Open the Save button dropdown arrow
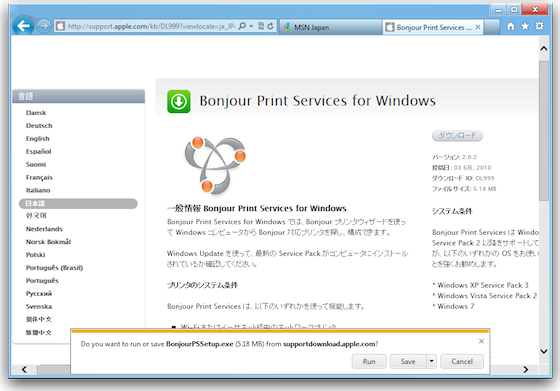 click(x=431, y=361)
